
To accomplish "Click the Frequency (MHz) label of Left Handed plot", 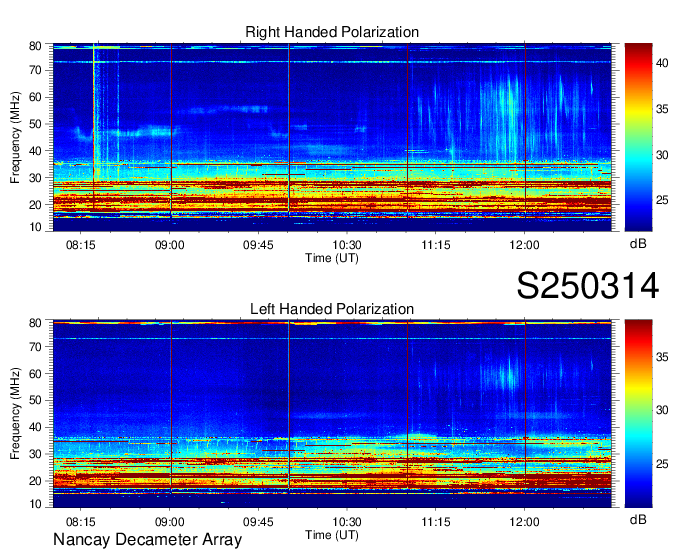I will (15, 414).
